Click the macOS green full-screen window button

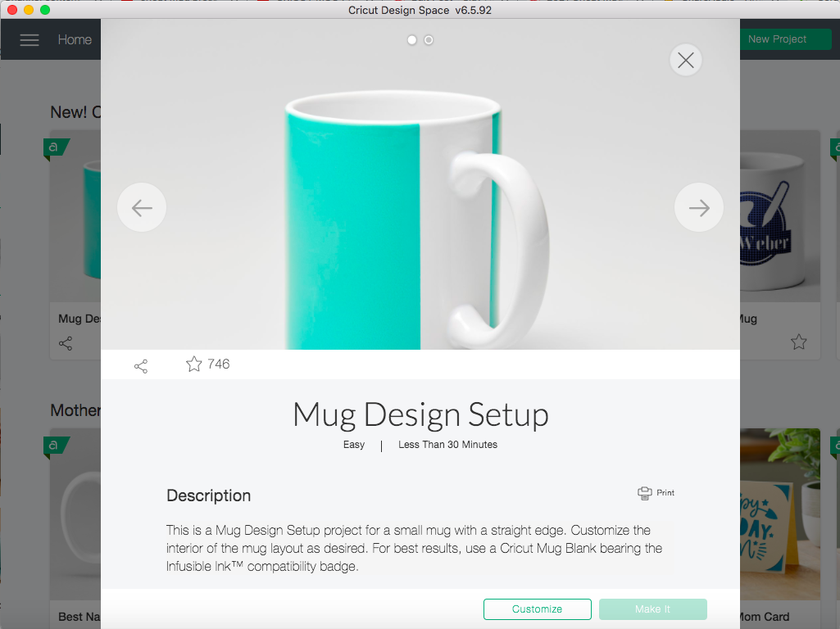(45, 10)
